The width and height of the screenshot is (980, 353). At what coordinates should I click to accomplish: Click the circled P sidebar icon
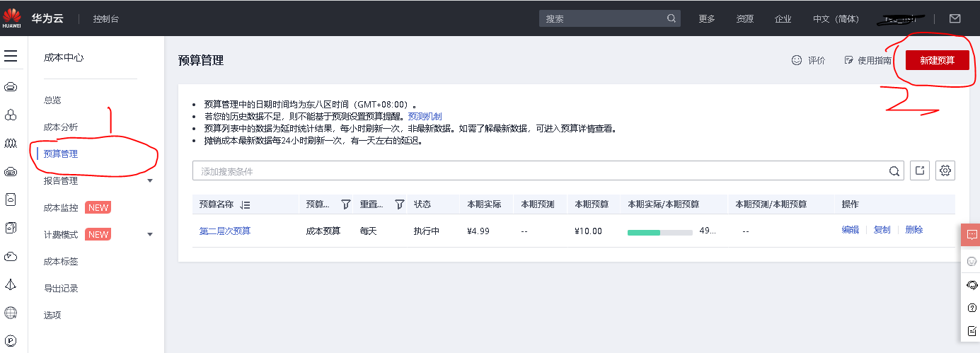[11, 340]
